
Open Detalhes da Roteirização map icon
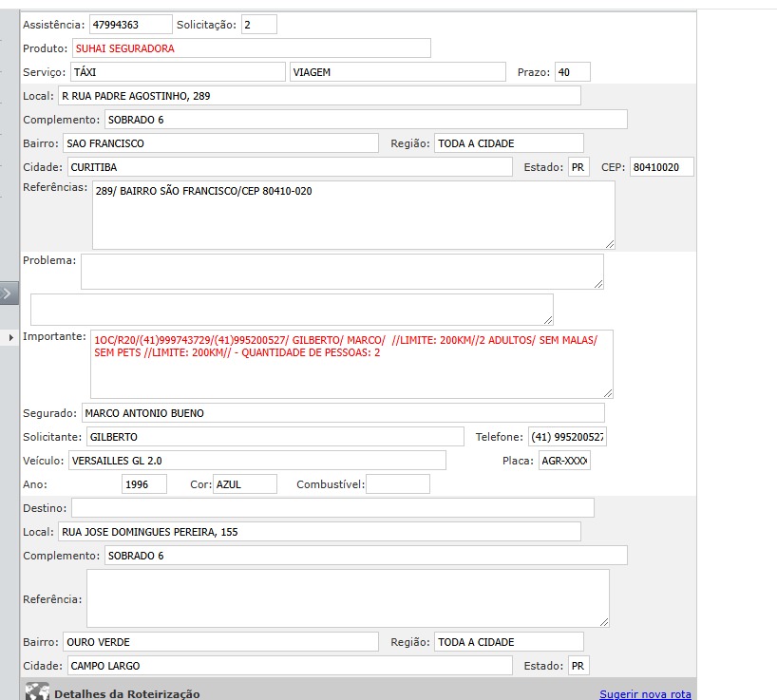coord(38,691)
